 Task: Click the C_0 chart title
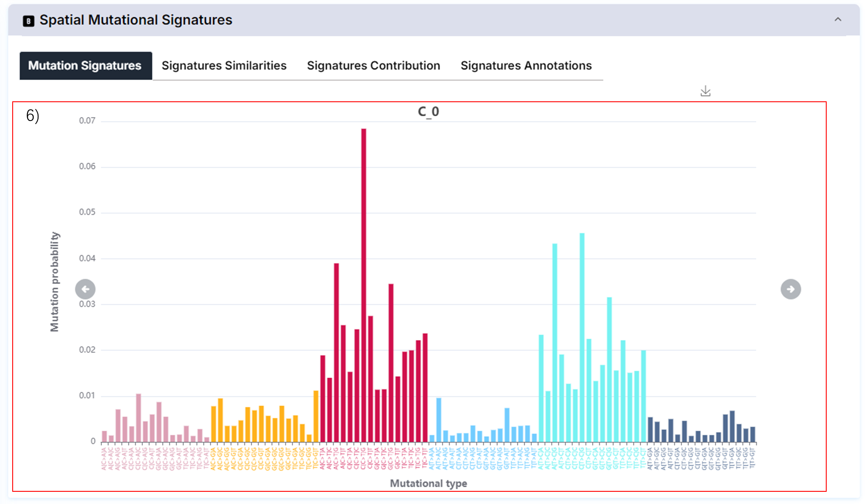(x=428, y=112)
